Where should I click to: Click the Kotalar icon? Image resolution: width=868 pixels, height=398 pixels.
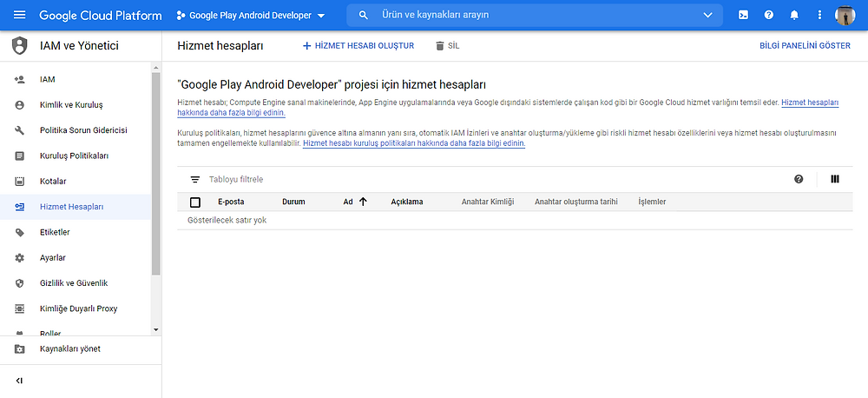(19, 182)
